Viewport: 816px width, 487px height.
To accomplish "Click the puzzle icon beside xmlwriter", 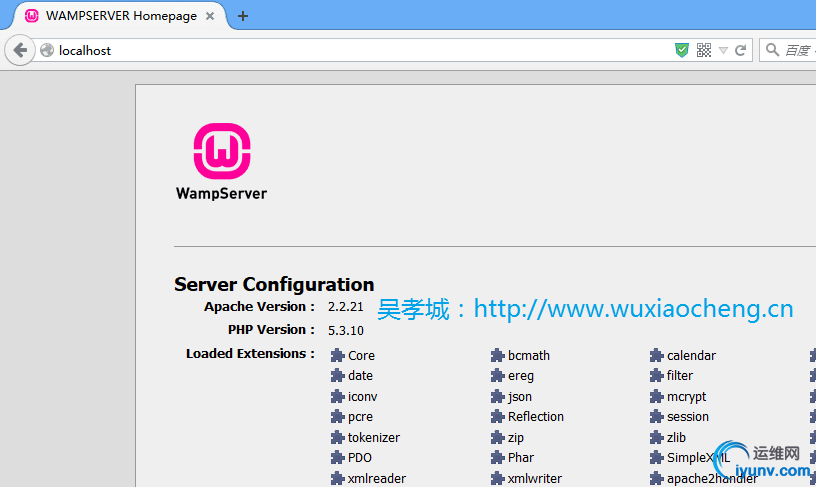I will pos(498,478).
